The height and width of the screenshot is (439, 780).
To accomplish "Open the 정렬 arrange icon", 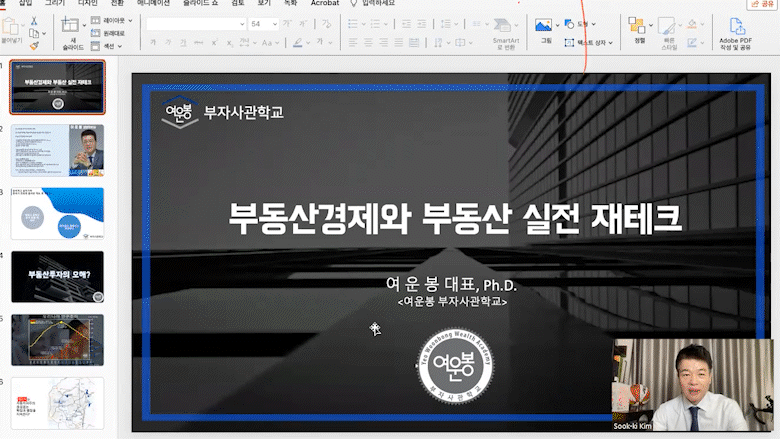I will point(639,29).
